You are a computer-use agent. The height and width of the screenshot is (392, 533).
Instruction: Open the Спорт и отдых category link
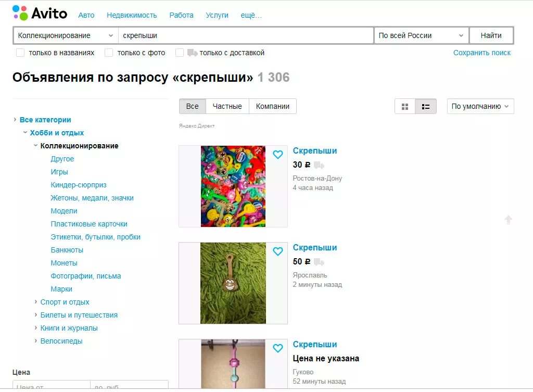pos(65,302)
